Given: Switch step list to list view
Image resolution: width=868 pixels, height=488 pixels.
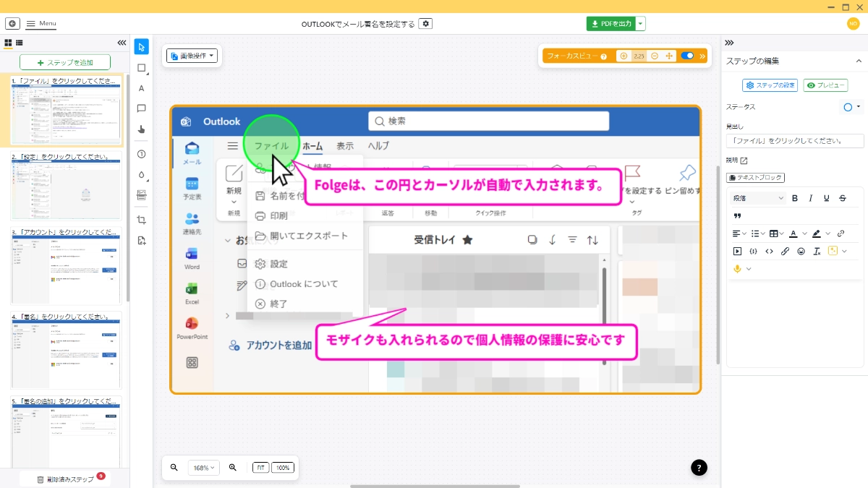Looking at the screenshot, I should [x=20, y=43].
